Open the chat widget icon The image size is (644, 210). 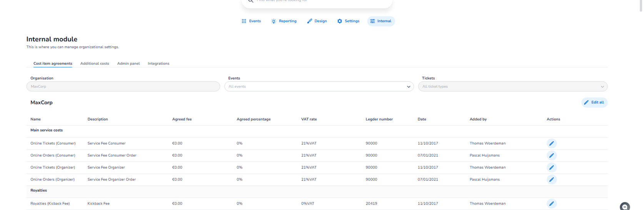(625, 207)
